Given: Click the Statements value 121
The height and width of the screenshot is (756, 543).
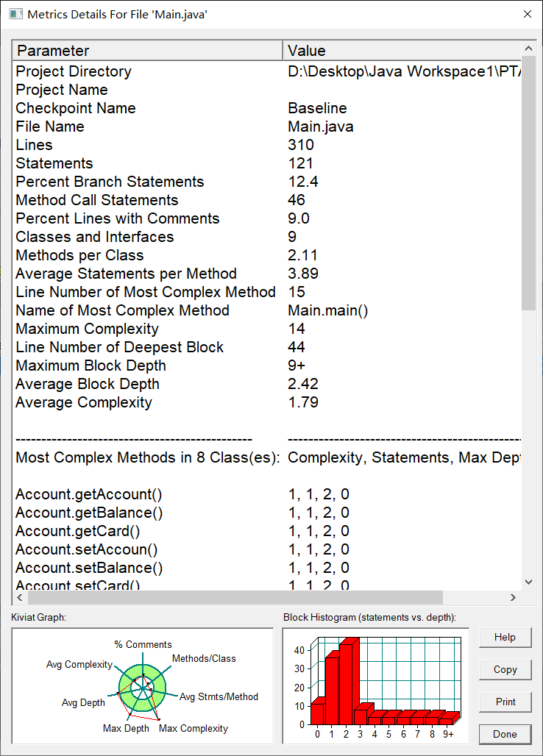Looking at the screenshot, I should pos(300,163).
